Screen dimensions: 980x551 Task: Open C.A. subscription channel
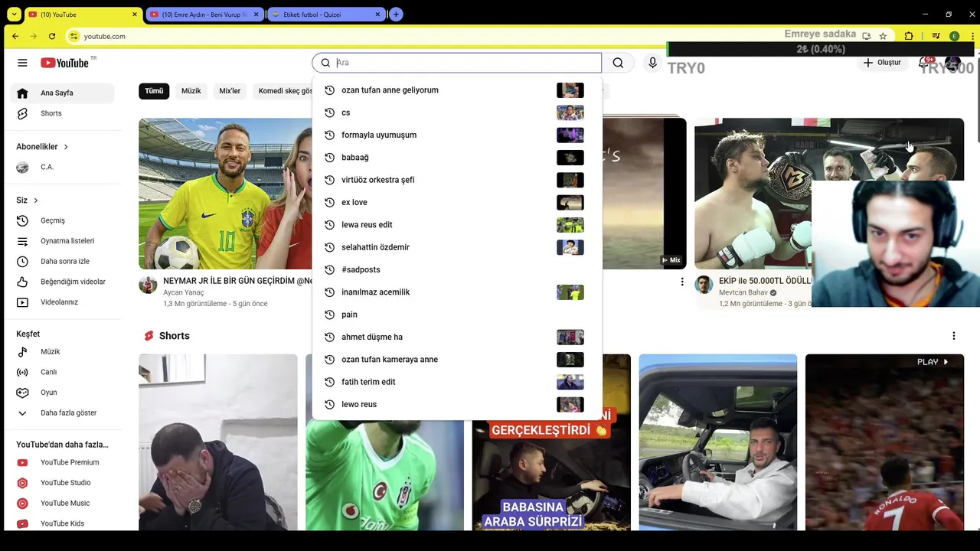point(62,167)
